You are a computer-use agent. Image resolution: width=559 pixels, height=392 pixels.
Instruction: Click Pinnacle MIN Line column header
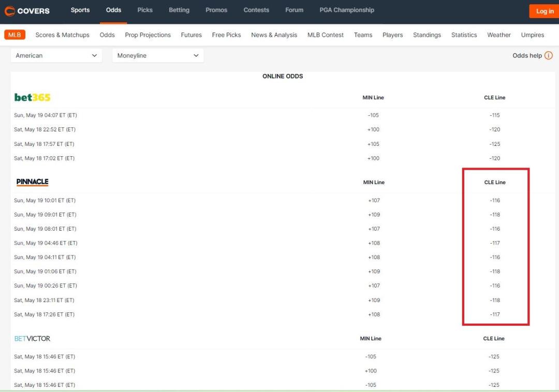pos(374,182)
